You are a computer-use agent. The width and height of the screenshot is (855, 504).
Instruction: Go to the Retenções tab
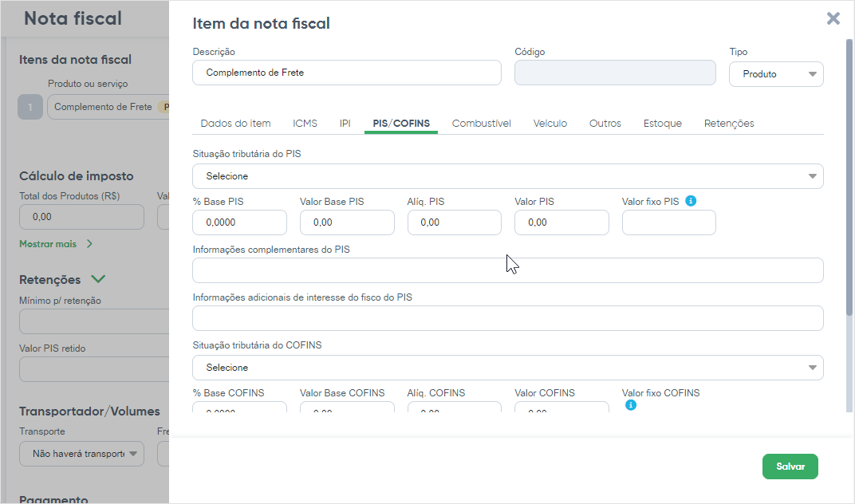point(728,124)
